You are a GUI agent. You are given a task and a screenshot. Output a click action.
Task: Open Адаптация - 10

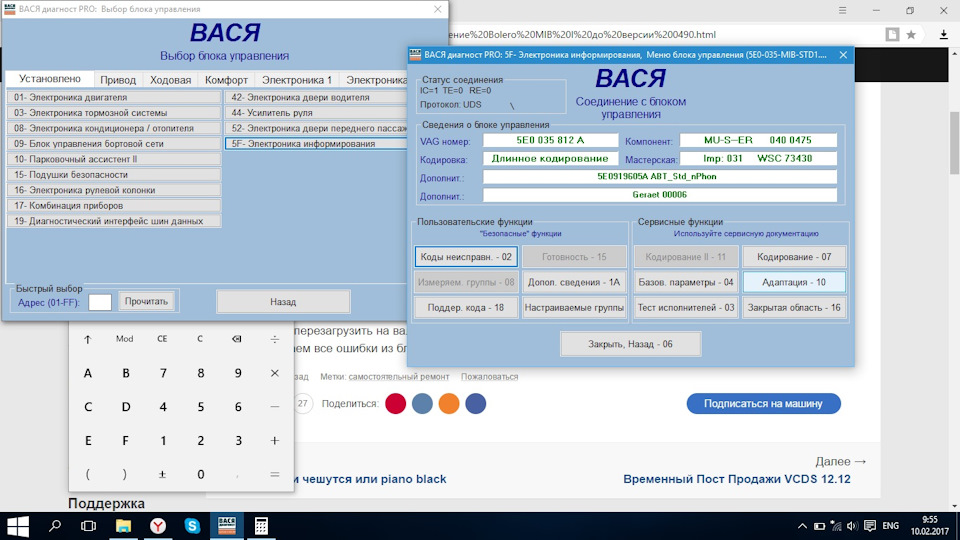[x=794, y=282]
